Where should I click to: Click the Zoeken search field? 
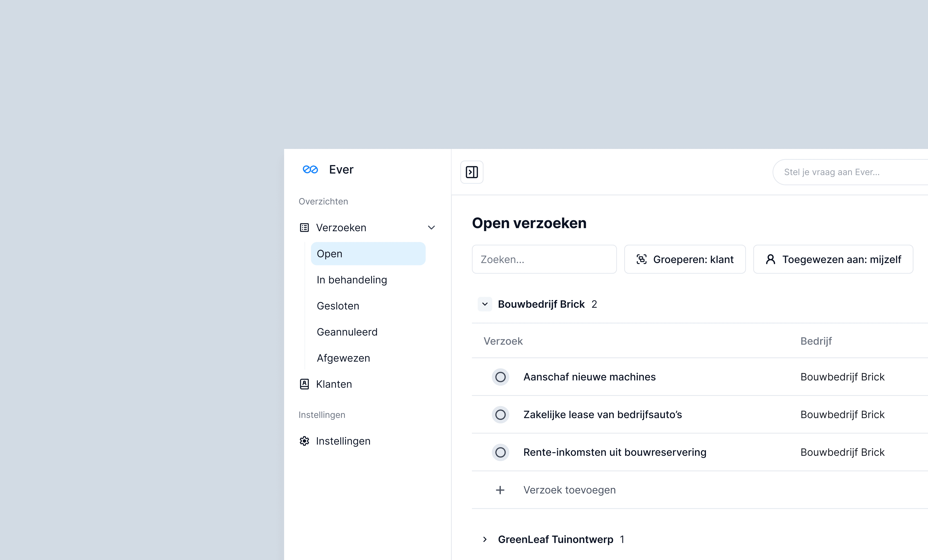coord(544,259)
